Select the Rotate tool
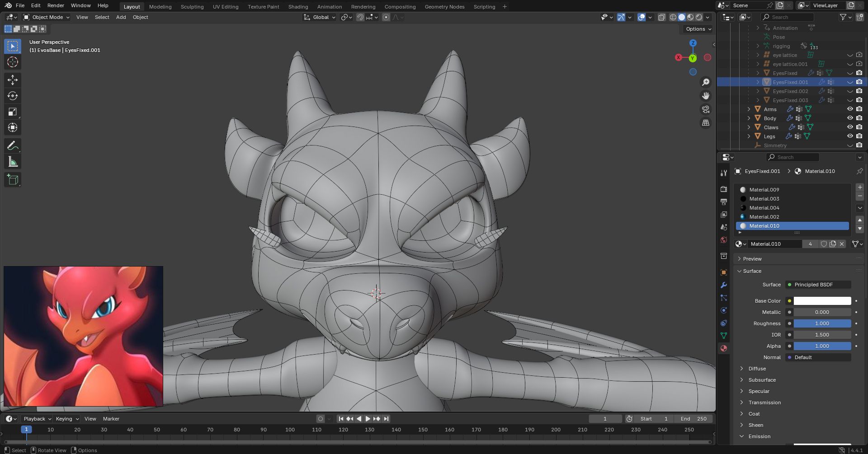This screenshot has width=868, height=454. coord(13,96)
